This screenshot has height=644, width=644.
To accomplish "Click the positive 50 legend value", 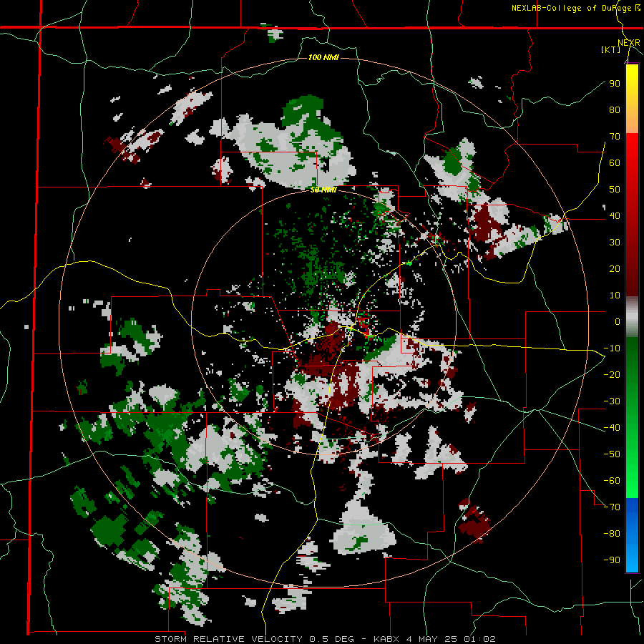I will 615,190.
